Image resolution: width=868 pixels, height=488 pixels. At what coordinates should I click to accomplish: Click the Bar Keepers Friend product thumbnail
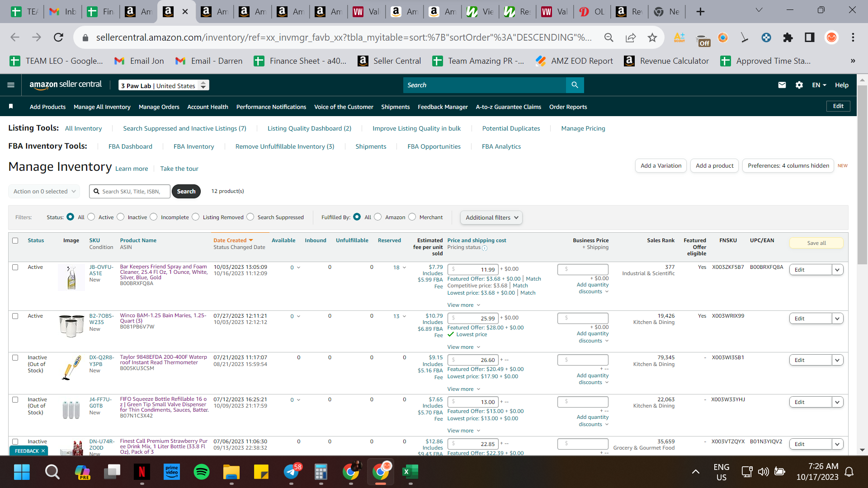click(x=71, y=277)
